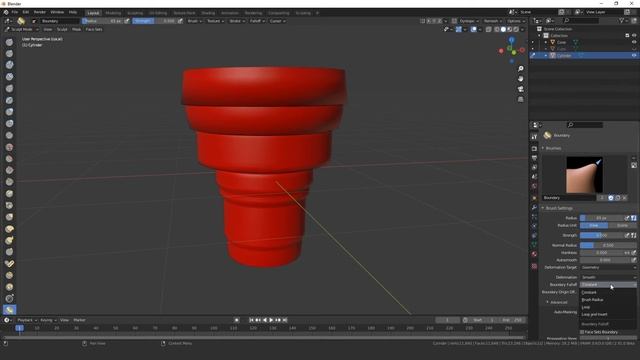
Task: Toggle viewport overlays
Action: coord(473,29)
